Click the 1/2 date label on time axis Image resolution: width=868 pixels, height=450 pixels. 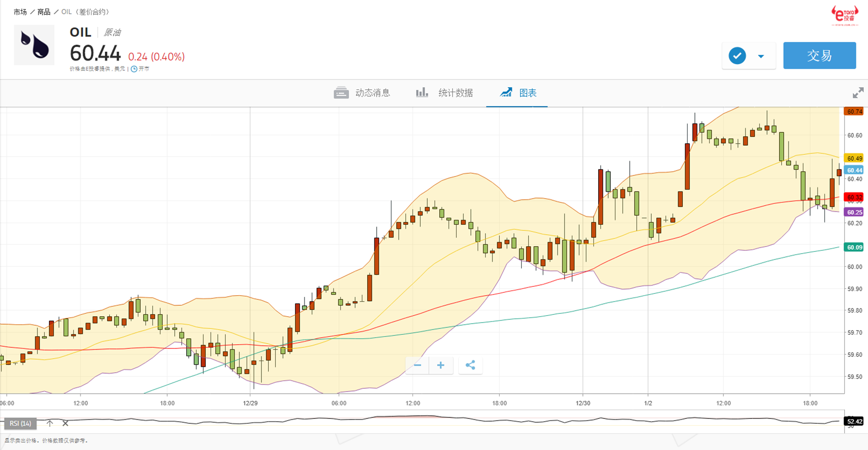[x=648, y=403]
